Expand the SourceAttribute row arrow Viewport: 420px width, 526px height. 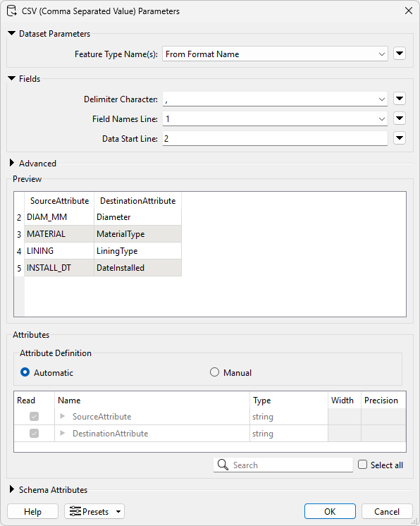pyautogui.click(x=62, y=416)
